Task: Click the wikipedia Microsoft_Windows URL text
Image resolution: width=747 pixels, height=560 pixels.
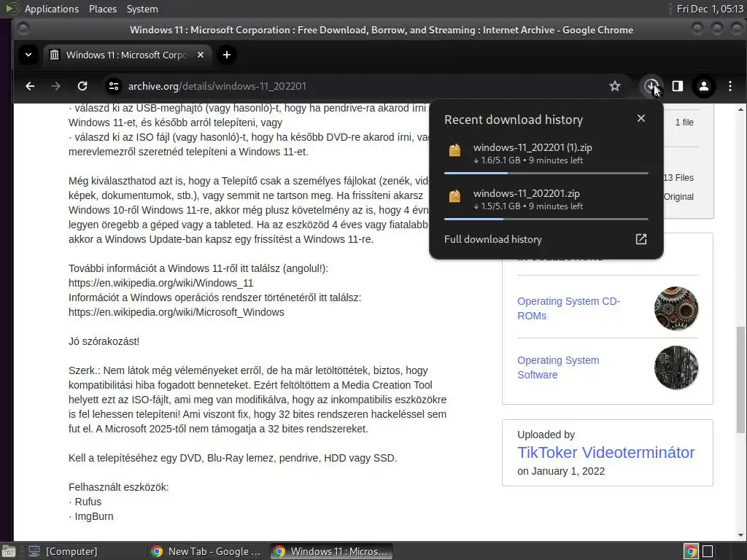Action: pos(177,312)
